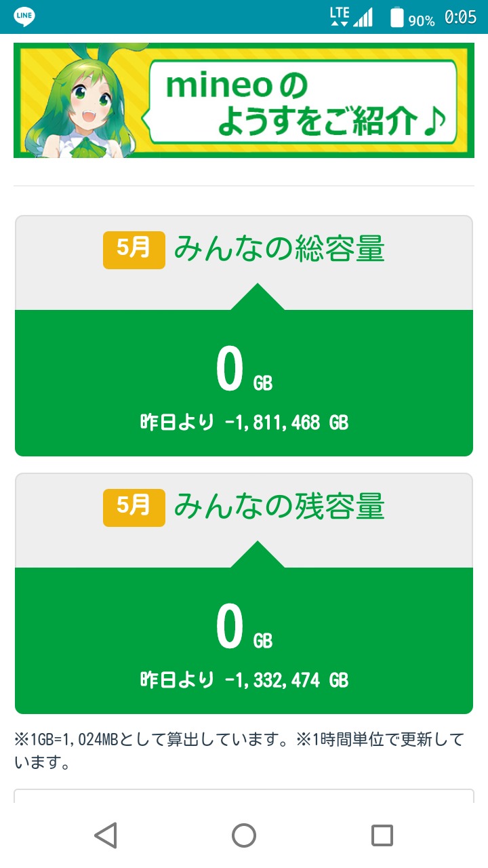488x868 pixels.
Task: Select the みんなの残容量 heading
Action: click(279, 507)
